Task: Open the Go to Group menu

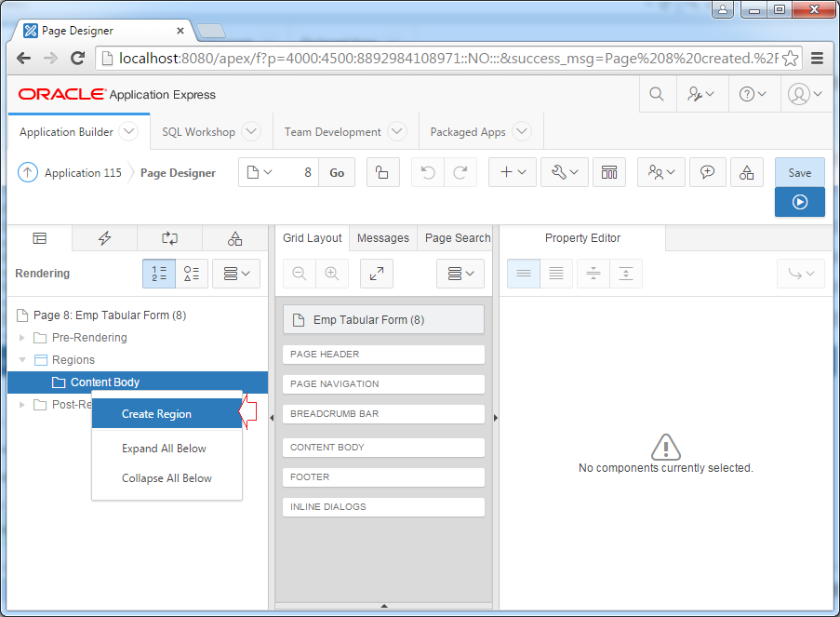Action: point(801,274)
